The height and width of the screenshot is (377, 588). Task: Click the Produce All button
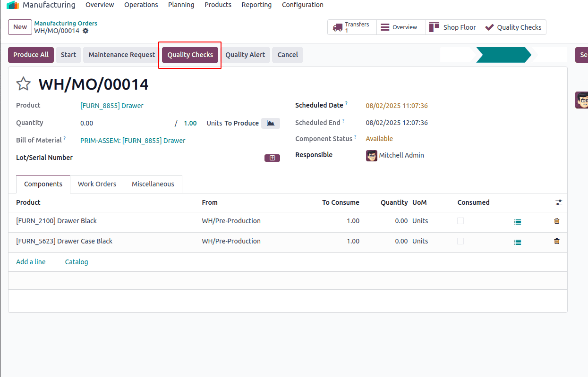click(31, 55)
